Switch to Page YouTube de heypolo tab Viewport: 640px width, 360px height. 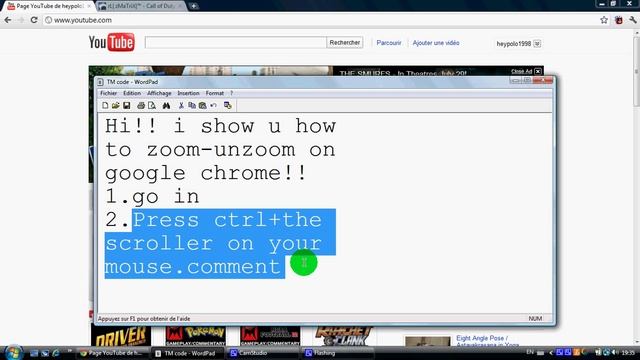point(48,6)
